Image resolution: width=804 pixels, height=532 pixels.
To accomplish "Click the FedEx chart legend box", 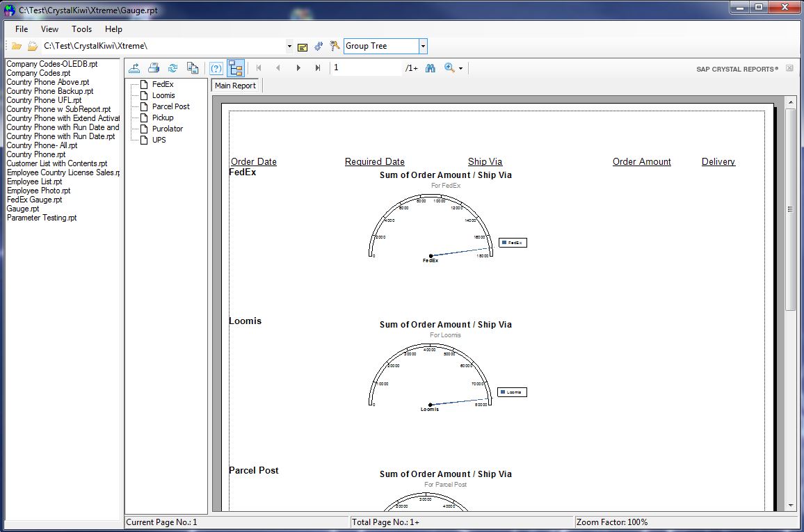I will (x=513, y=243).
